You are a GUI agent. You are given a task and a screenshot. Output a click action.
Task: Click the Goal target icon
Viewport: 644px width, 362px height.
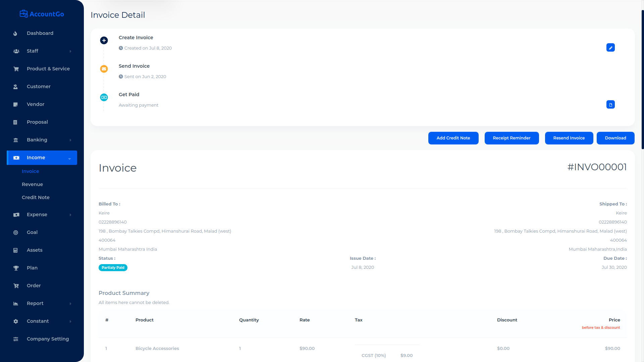tap(16, 233)
